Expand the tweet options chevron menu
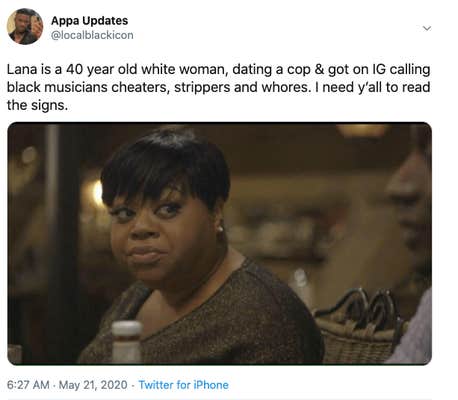The width and height of the screenshot is (458, 400). point(427,28)
